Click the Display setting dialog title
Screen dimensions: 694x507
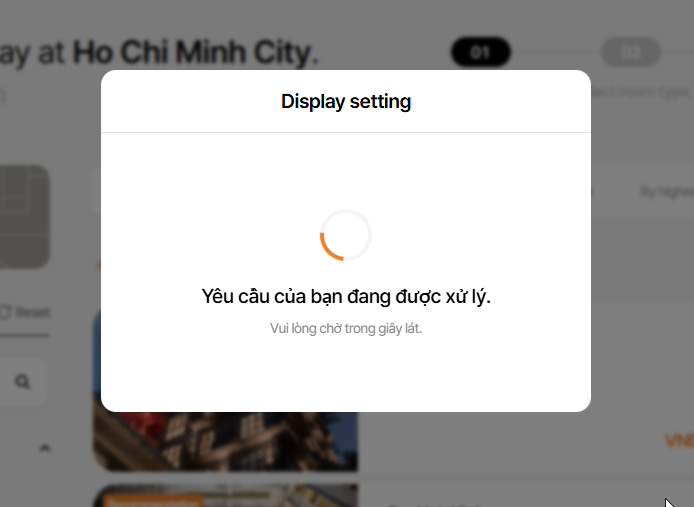coord(346,101)
